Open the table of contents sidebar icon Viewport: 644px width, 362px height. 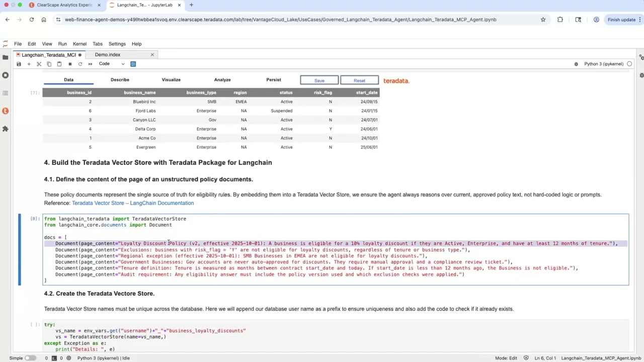[x=6, y=93]
